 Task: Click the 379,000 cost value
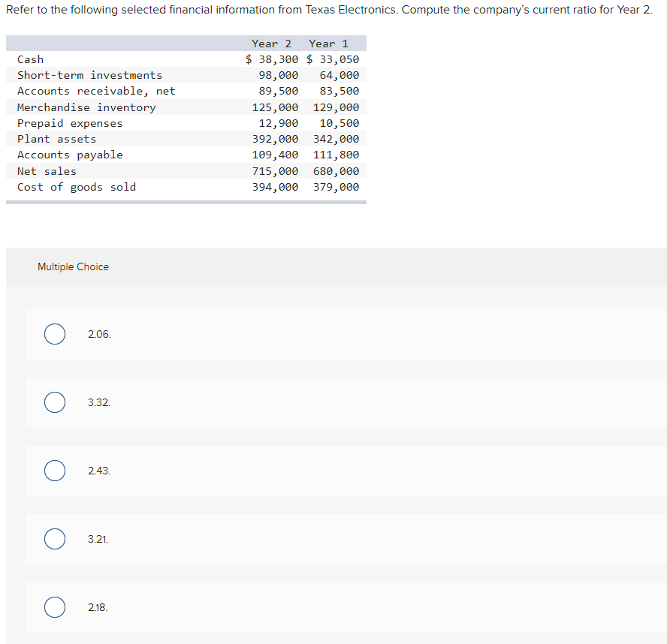336,187
